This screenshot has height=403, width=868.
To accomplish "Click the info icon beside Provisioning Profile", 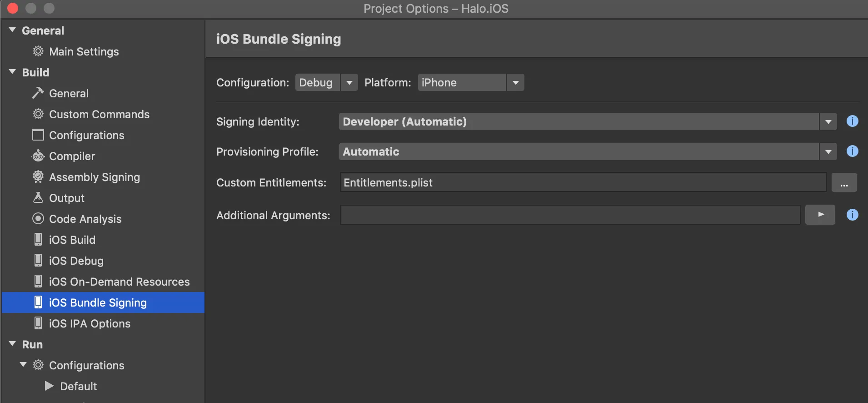I will tap(852, 151).
